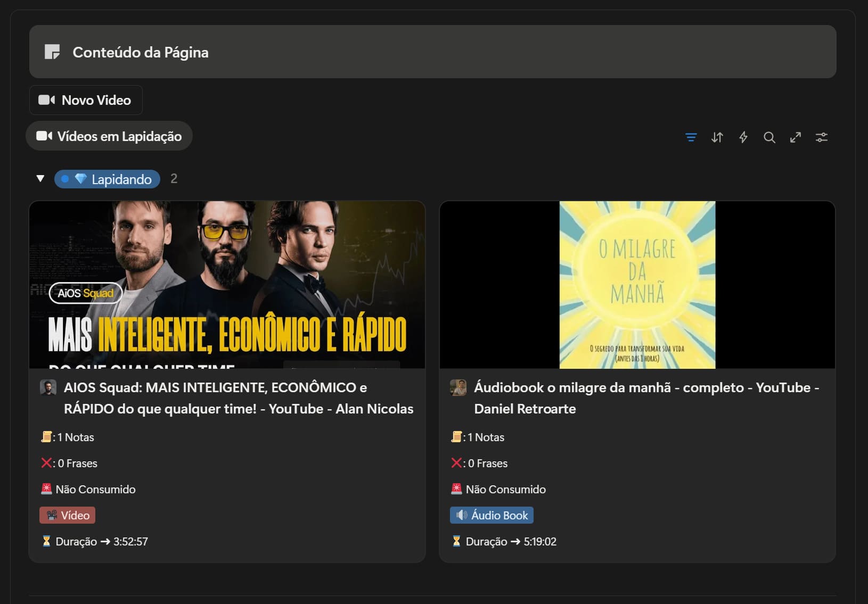The width and height of the screenshot is (868, 604).
Task: Open the O Milagre da Manhã cover thumbnail
Action: pos(637,285)
